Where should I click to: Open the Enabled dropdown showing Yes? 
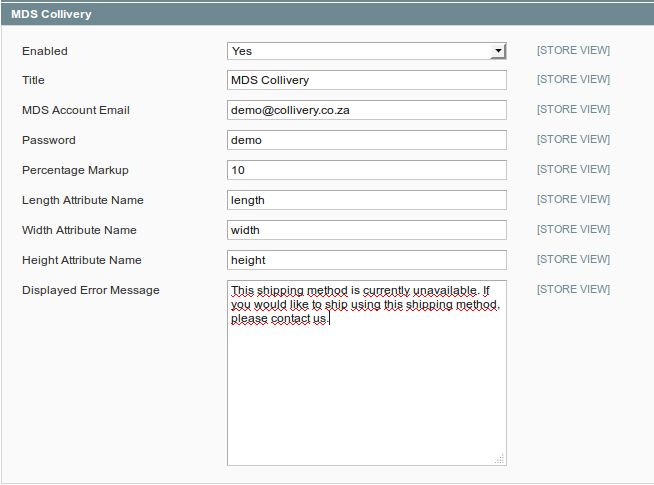(x=366, y=51)
